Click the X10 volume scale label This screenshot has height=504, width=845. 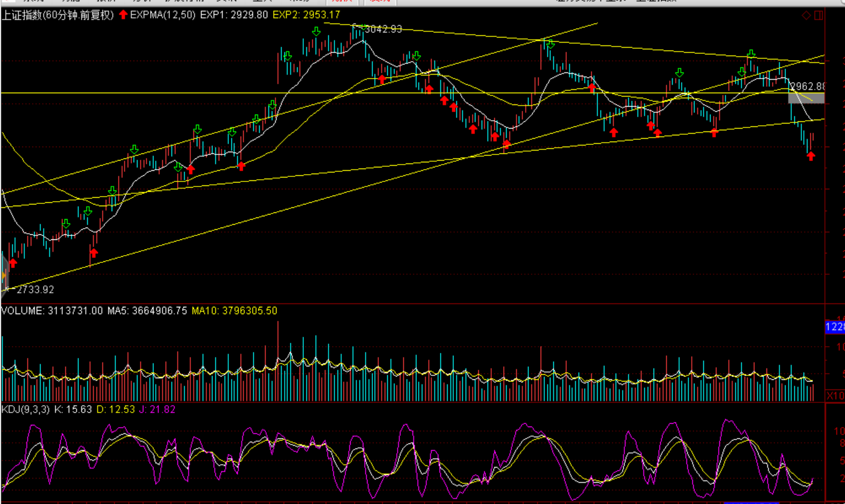click(835, 396)
